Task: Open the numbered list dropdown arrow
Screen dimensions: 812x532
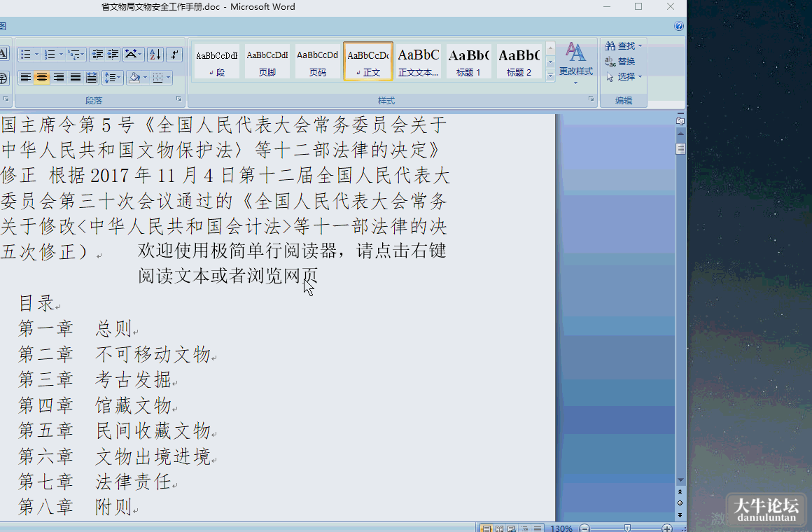Action: point(61,55)
